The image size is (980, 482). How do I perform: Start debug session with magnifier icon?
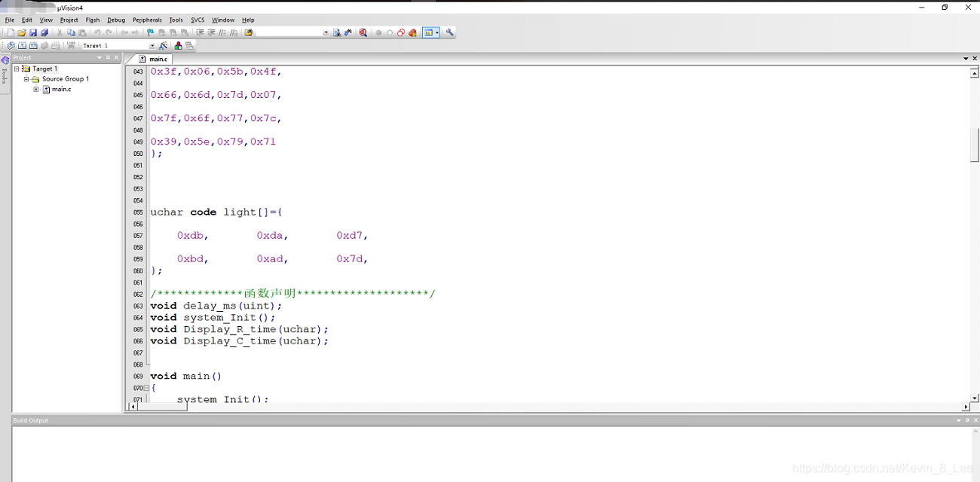(x=363, y=32)
